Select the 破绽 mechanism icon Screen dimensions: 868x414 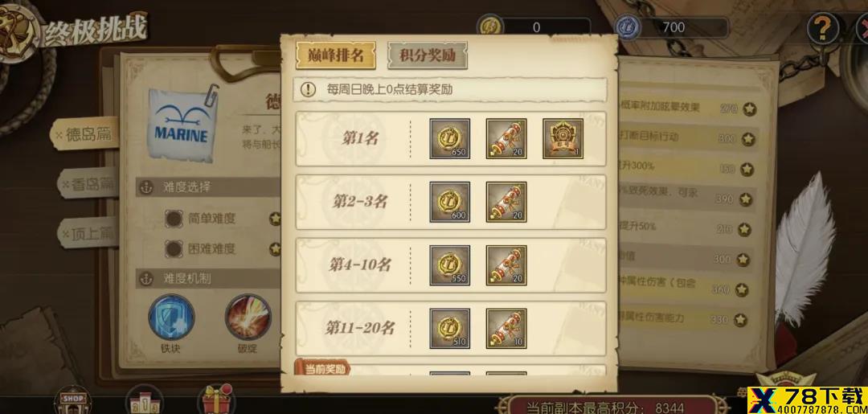pyautogui.click(x=248, y=318)
